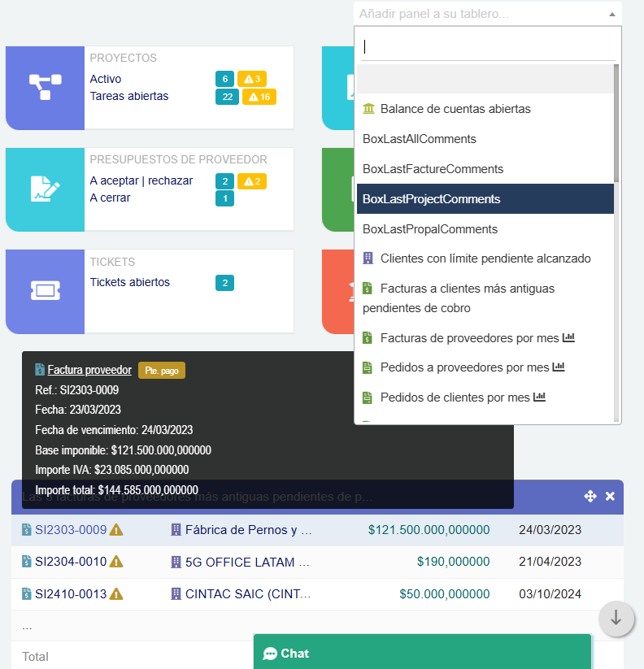Click the warning badge 2 for A aceptar
Image resolution: width=644 pixels, height=669 pixels.
pyautogui.click(x=252, y=181)
